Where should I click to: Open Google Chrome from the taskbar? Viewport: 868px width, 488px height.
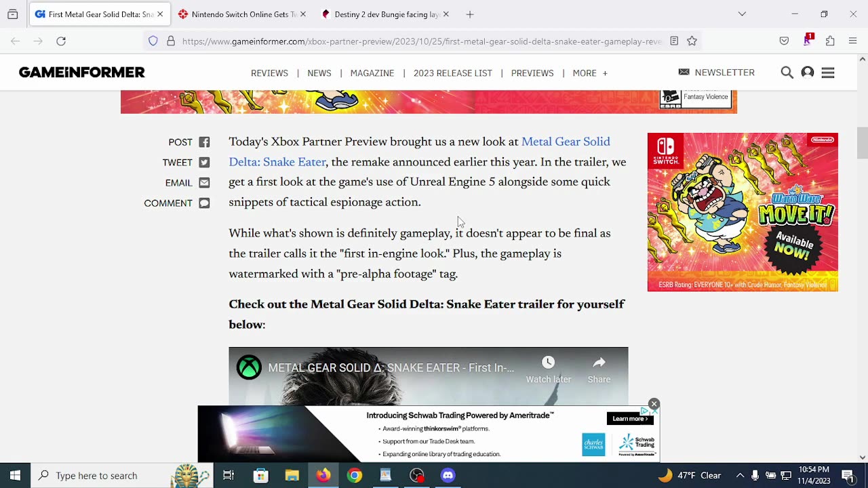click(355, 475)
